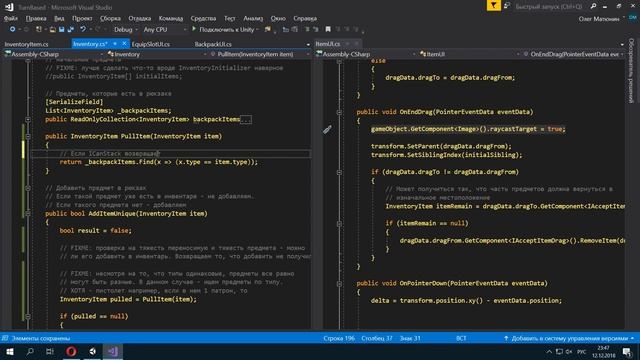Image resolution: width=640 pixels, height=360 pixels.
Task: Click the yellow notifications filter flag icon
Action: [493, 6]
